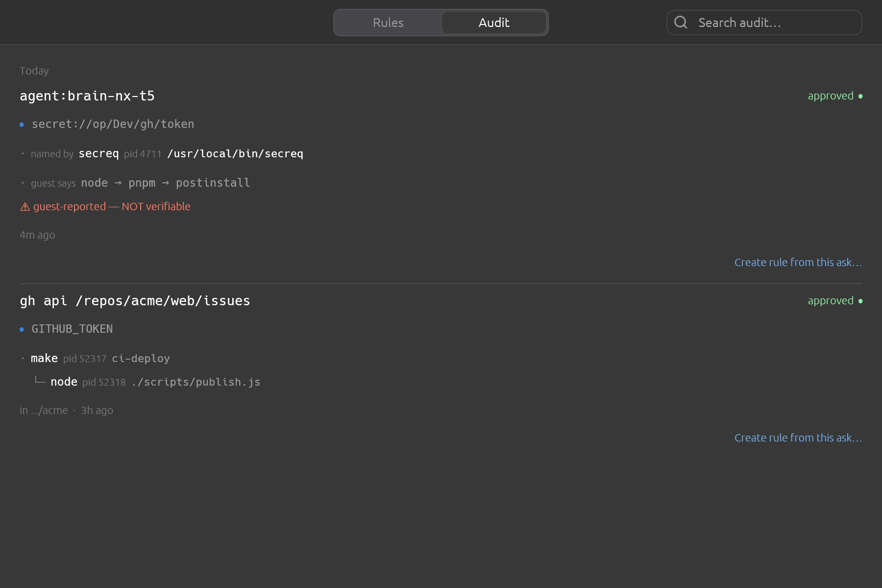Click the tree branch connector before node
The image size is (882, 588).
click(40, 380)
